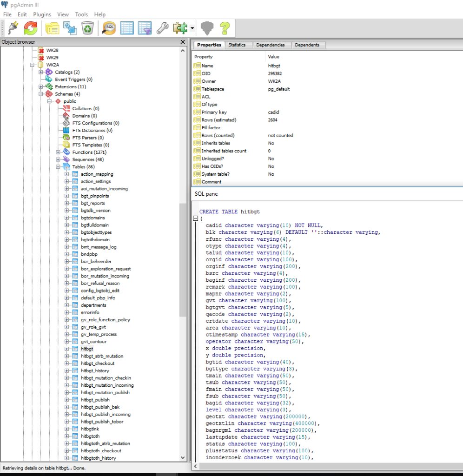The width and height of the screenshot is (463, 476).
Task: Click the connect to server plug icon
Action: [13, 28]
